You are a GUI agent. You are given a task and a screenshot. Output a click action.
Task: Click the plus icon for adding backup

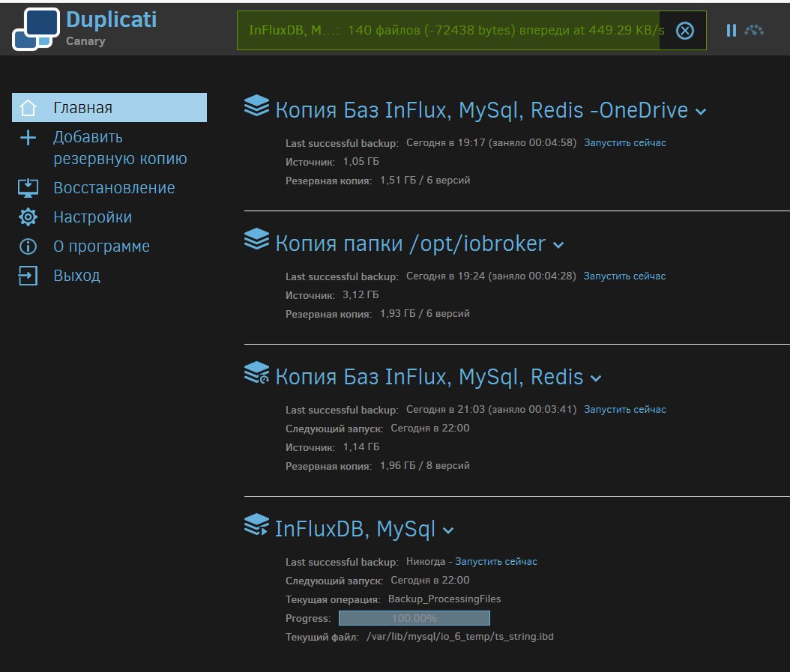pyautogui.click(x=28, y=137)
